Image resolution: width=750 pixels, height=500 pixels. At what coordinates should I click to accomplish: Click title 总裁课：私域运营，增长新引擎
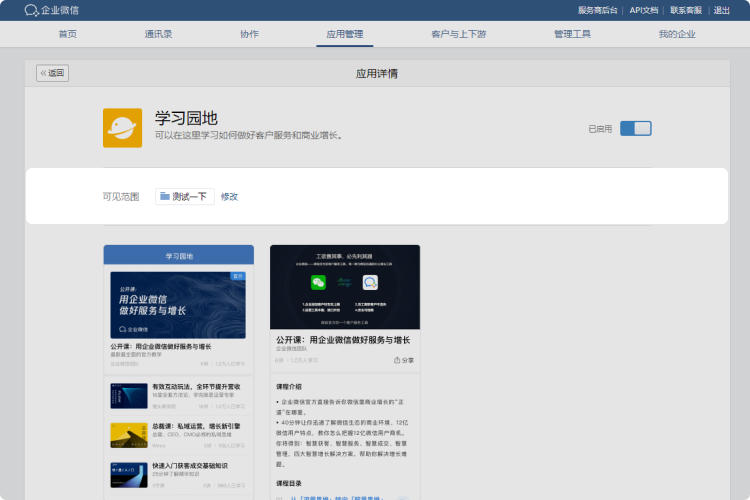click(196, 426)
